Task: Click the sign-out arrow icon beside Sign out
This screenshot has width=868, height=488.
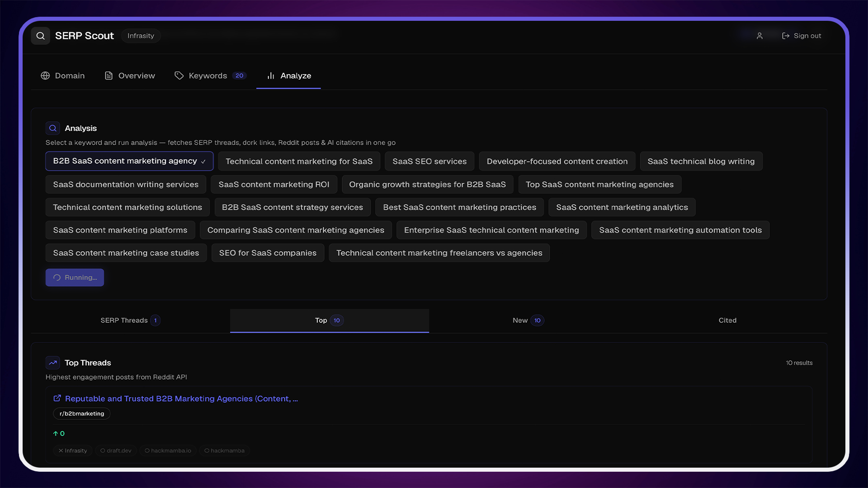Action: [x=785, y=36]
